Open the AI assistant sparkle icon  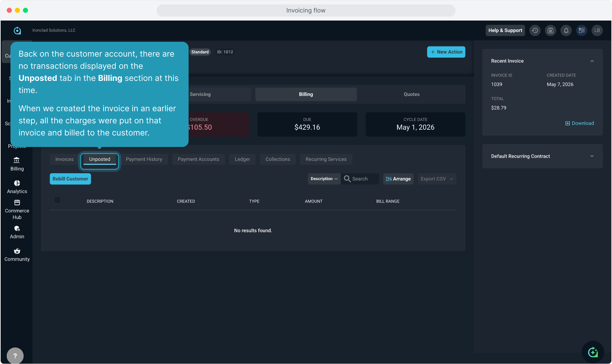tap(593, 352)
